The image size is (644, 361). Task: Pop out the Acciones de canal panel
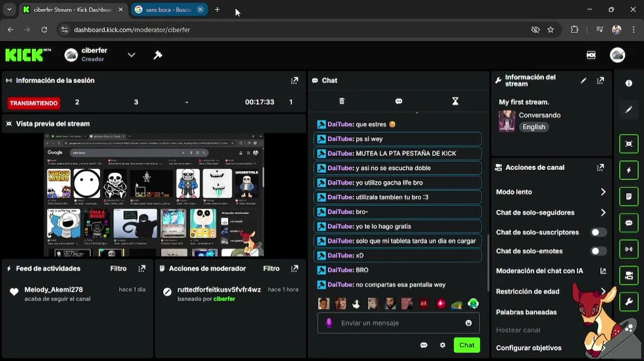point(600,167)
